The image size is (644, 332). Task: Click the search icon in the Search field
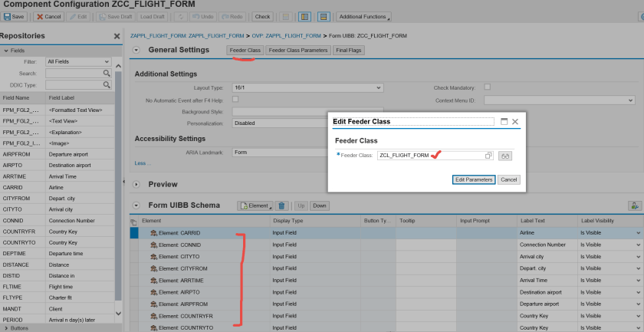pos(107,74)
